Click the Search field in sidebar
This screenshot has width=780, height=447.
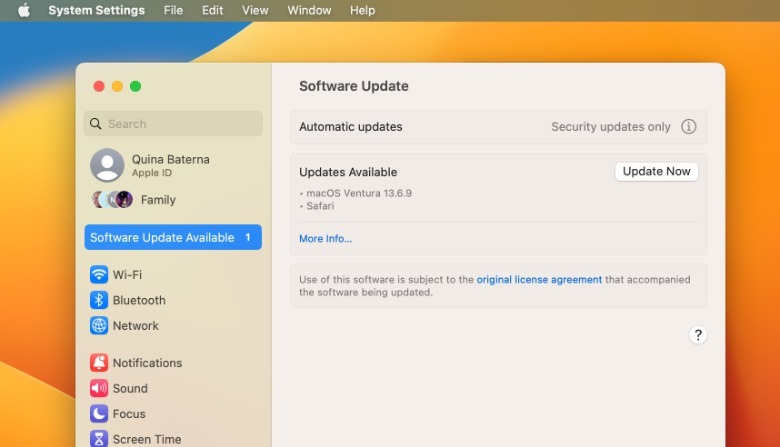coord(173,123)
